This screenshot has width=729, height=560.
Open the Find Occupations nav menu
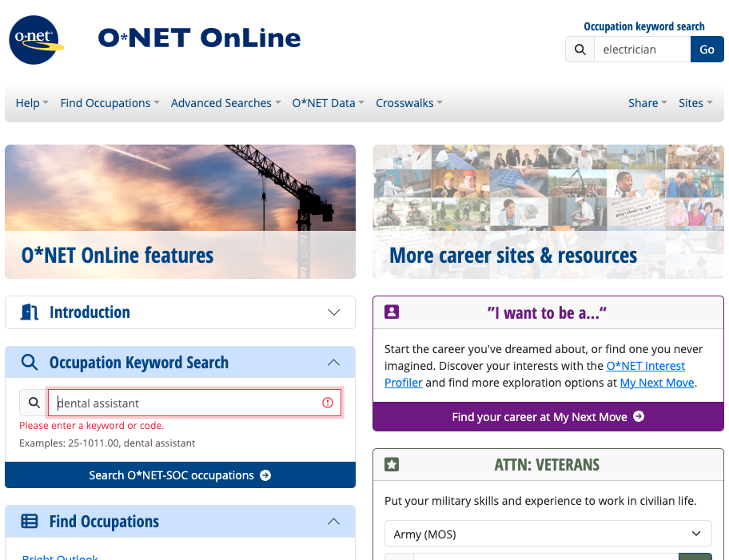point(110,103)
